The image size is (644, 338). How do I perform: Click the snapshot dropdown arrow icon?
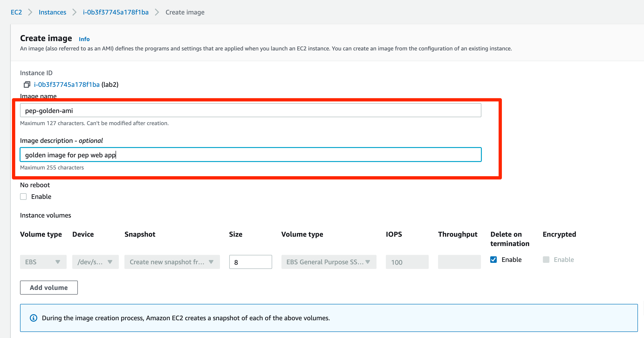[211, 262]
